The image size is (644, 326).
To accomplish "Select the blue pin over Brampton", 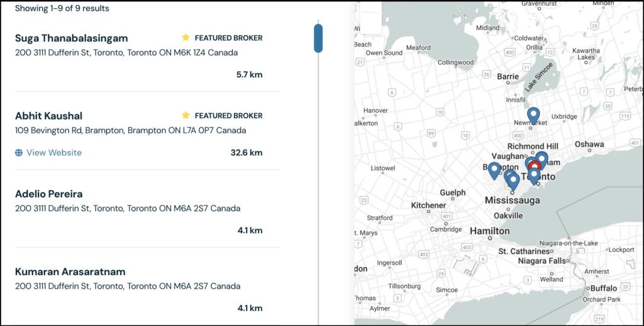I will (494, 170).
